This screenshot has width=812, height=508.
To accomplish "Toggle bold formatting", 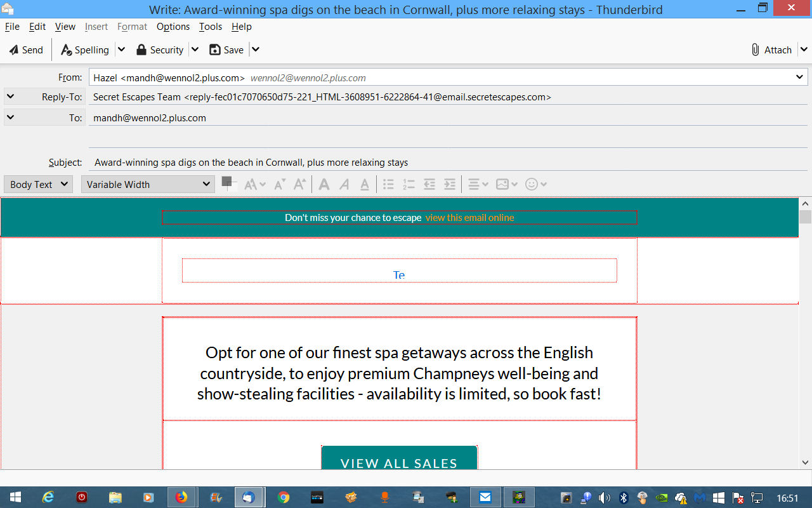I will click(x=324, y=184).
